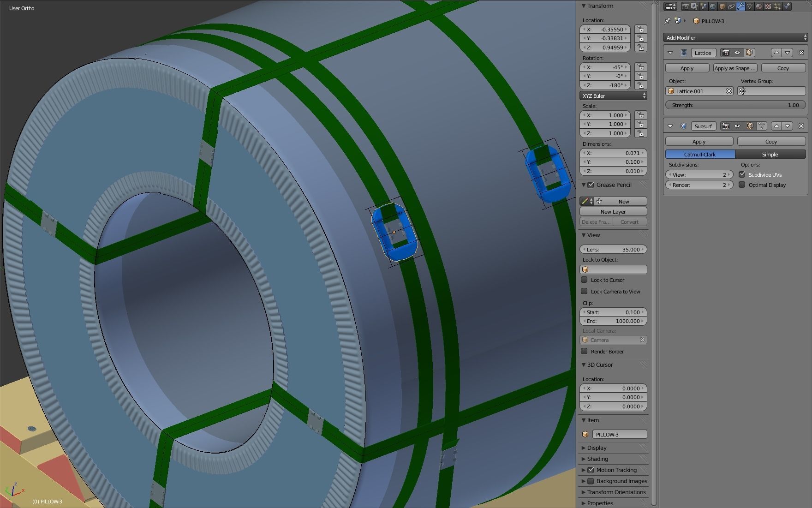The height and width of the screenshot is (508, 812).
Task: Adjust the Lattice Strength slider
Action: pyautogui.click(x=735, y=105)
